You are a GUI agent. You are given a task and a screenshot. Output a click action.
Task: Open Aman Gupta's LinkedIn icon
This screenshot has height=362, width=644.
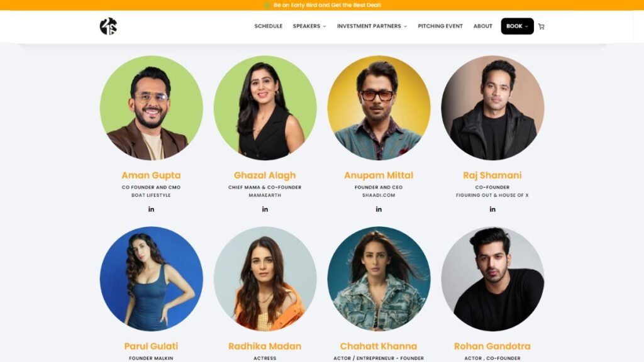point(151,209)
